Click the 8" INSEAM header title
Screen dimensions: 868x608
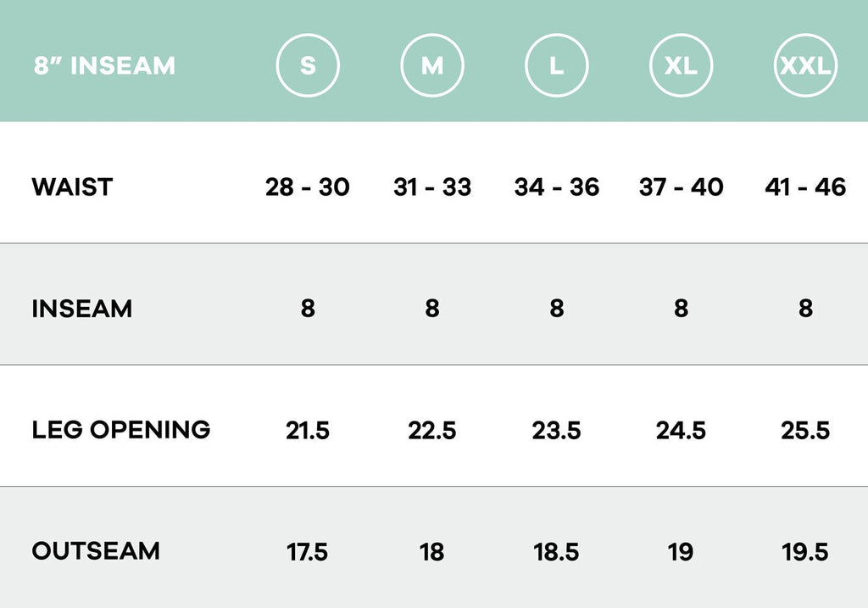[x=104, y=65]
